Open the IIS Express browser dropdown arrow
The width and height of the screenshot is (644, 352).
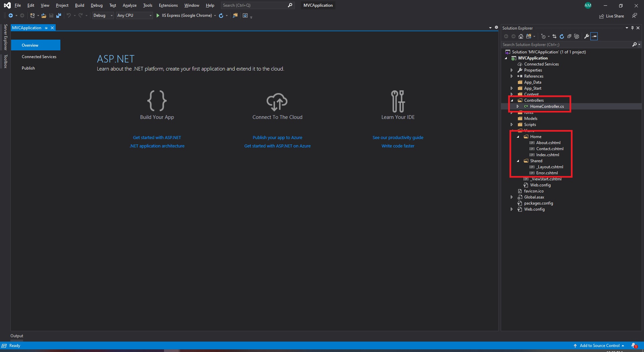click(215, 15)
